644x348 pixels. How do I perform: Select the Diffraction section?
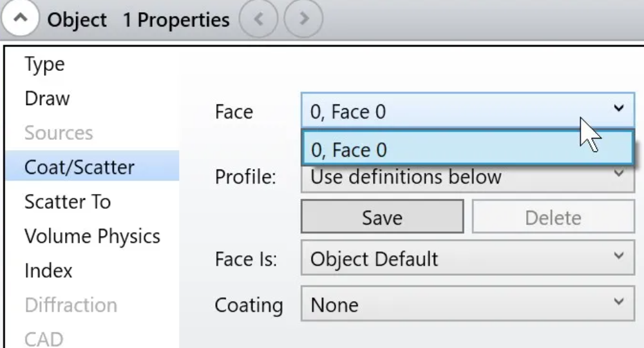(x=71, y=305)
